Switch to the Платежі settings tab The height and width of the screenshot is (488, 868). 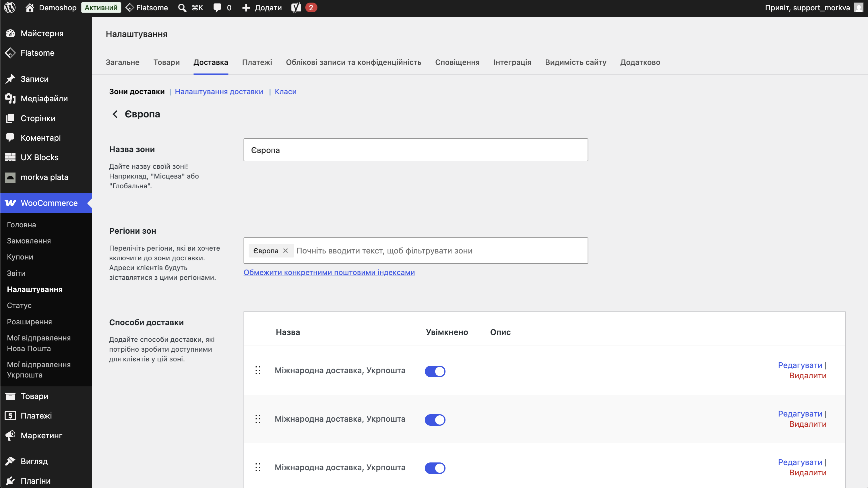point(257,62)
